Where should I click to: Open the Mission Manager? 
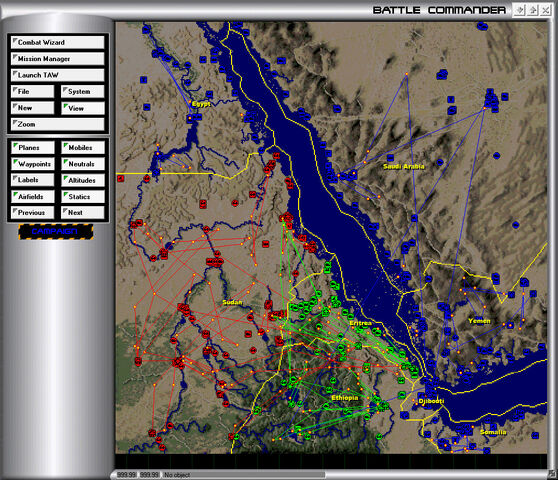(x=58, y=59)
